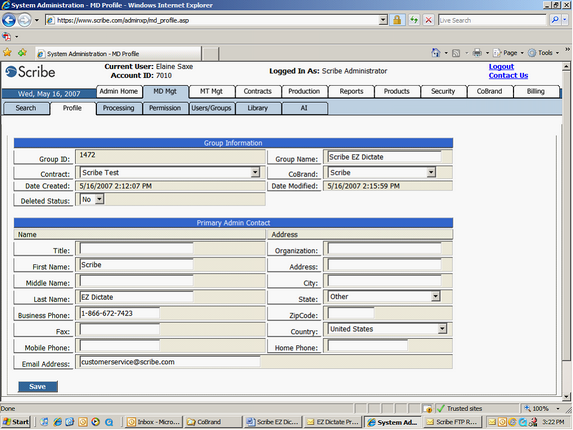Switch to the Users/Groups sub-tab
This screenshot has height=430, width=573.
pyautogui.click(x=211, y=108)
